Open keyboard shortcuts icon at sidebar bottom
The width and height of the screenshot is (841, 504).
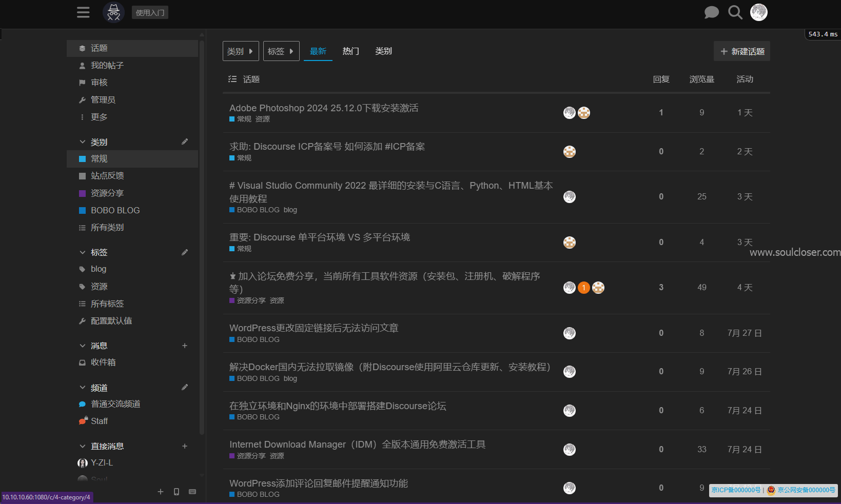192,492
